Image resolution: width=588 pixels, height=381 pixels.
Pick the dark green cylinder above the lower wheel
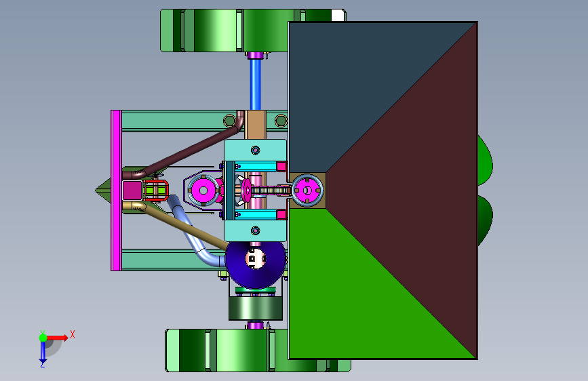point(256,308)
